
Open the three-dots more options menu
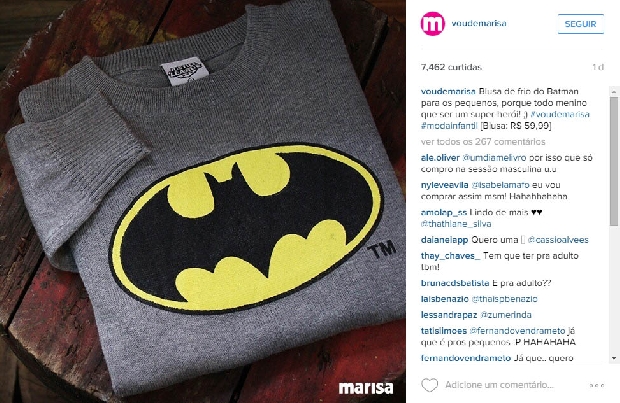click(596, 385)
